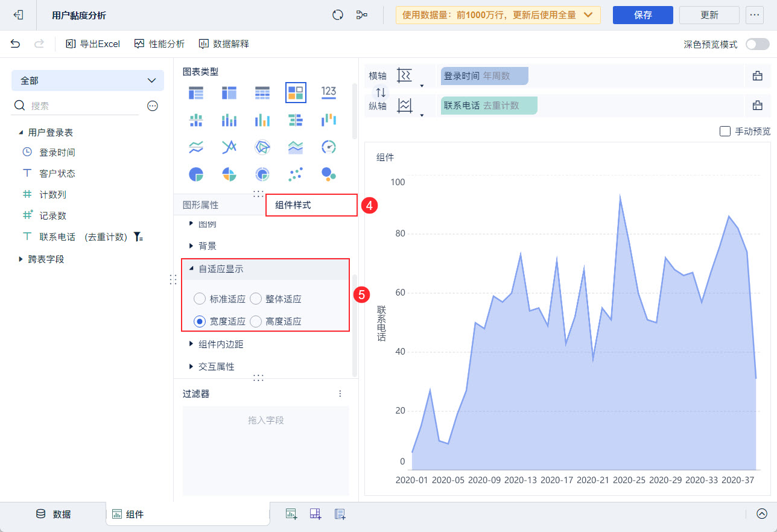
Task: Select the multi-series column chart type
Action: coord(262,120)
